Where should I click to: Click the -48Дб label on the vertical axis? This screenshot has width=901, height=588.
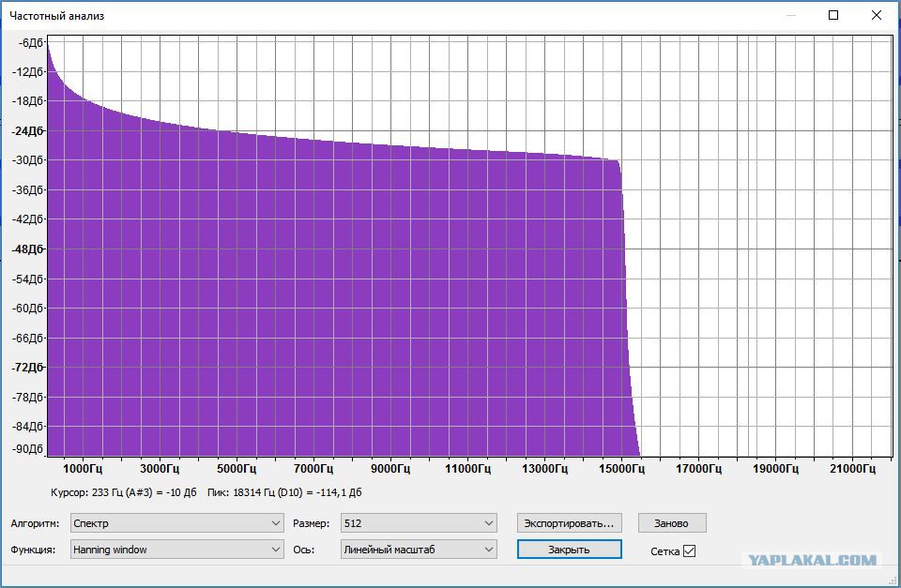28,249
